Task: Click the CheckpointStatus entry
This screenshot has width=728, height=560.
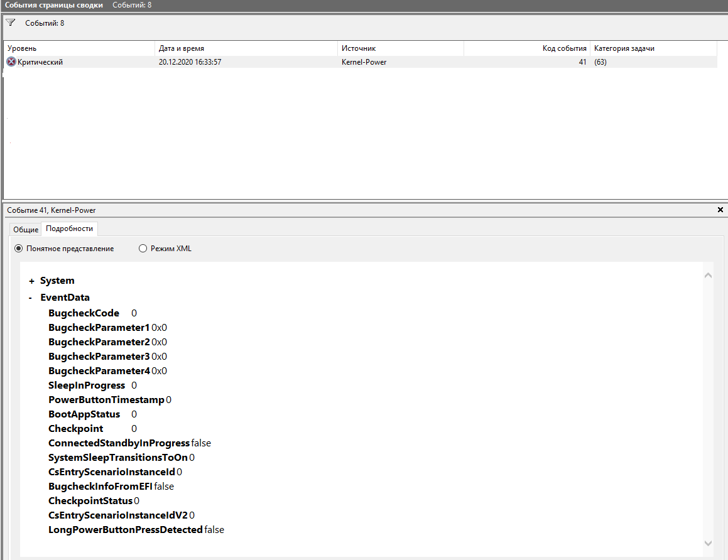Action: click(94, 500)
